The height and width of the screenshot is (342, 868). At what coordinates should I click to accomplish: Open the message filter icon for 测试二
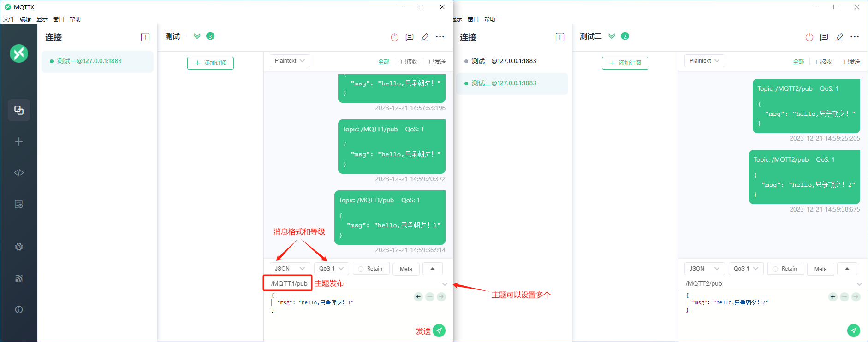[824, 37]
